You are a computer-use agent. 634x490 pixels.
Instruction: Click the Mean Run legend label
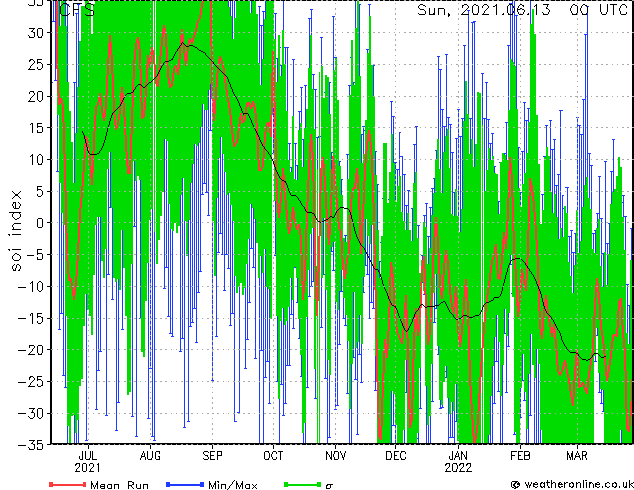119,485
